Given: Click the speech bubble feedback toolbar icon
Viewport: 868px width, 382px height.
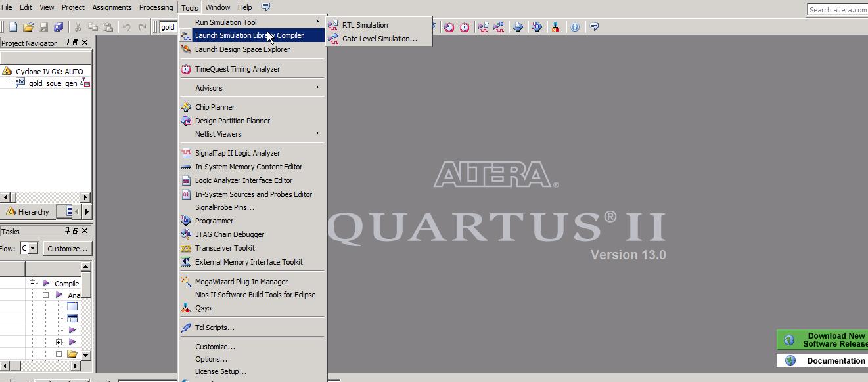Looking at the screenshot, I should (594, 27).
